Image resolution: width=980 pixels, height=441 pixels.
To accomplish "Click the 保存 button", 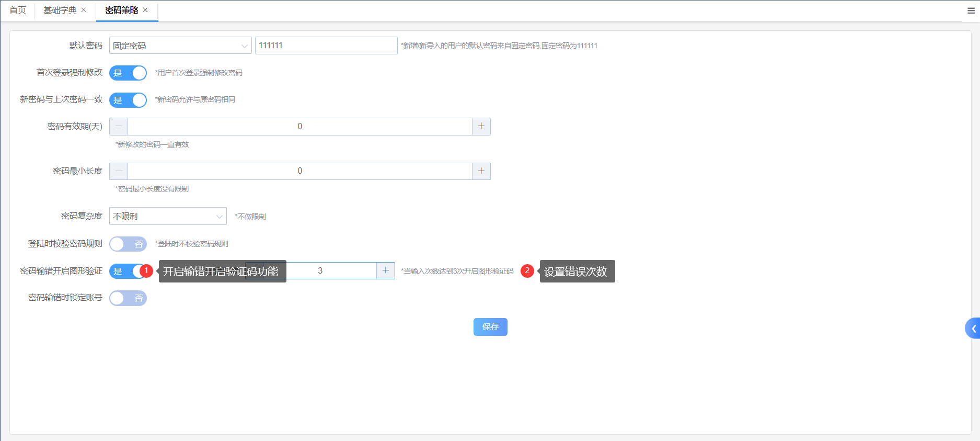I will [490, 327].
